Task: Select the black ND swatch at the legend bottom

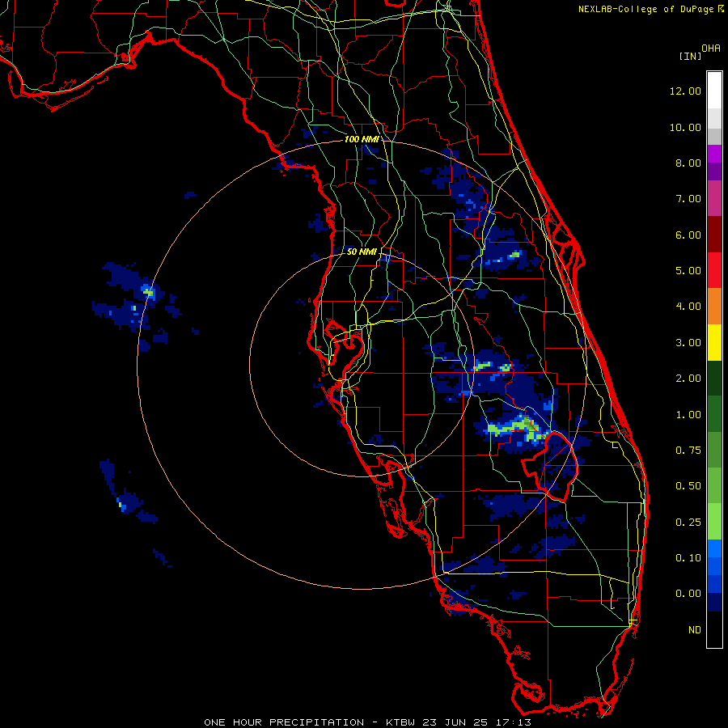Action: (714, 629)
